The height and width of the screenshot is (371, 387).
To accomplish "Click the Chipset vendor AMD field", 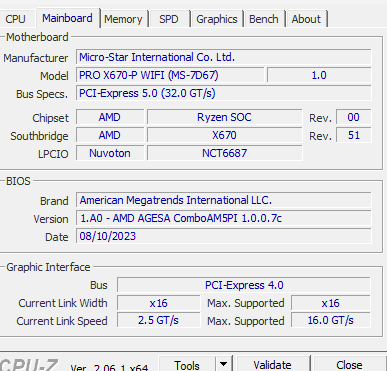I will tap(110, 117).
